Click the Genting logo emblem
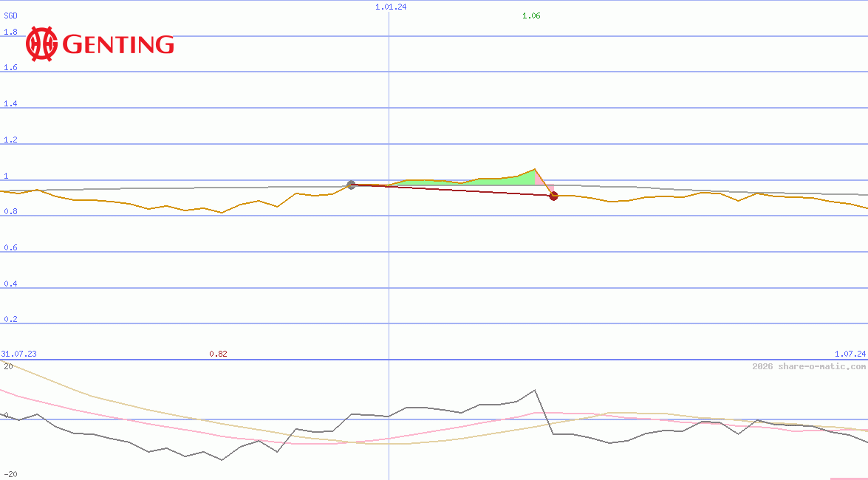Image resolution: width=868 pixels, height=480 pixels. coord(41,44)
